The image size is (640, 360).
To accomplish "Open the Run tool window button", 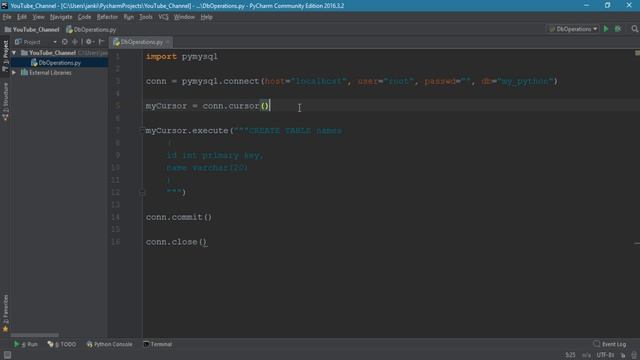I will click(x=26, y=344).
